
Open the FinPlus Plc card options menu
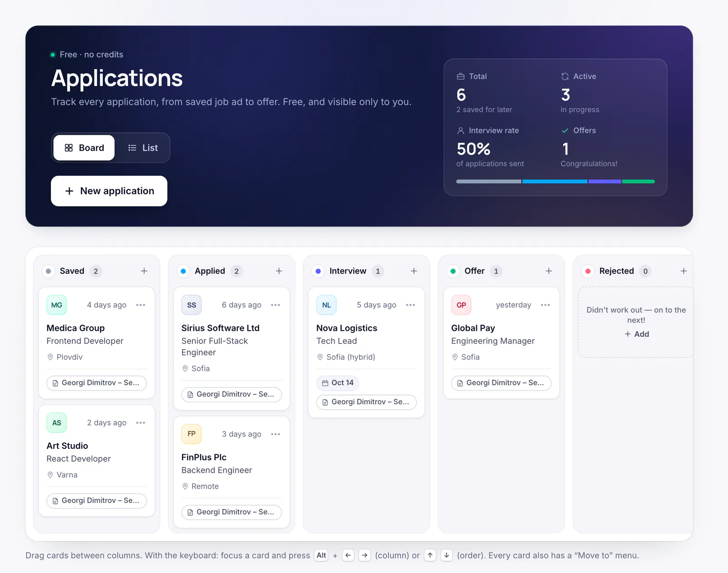click(276, 434)
